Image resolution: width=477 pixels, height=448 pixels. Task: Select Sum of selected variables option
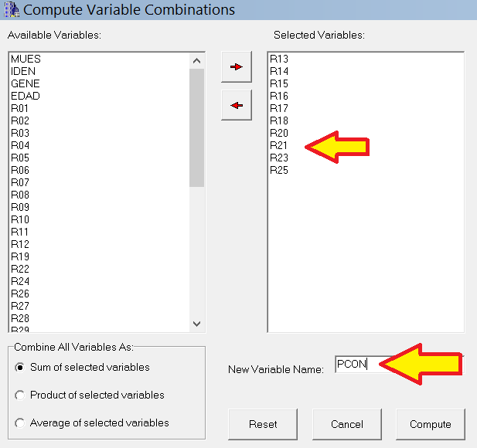tap(19, 368)
